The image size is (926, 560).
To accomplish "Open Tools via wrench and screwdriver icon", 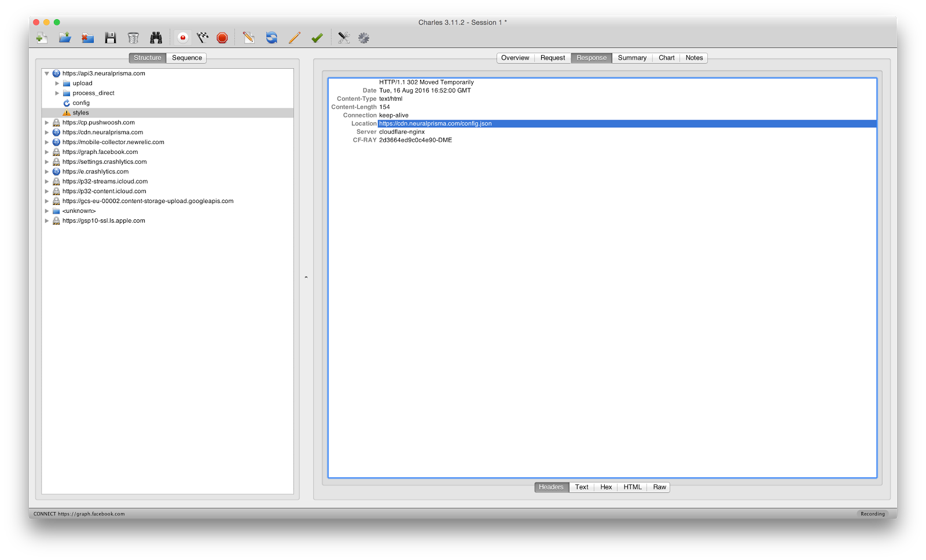I will coord(344,38).
